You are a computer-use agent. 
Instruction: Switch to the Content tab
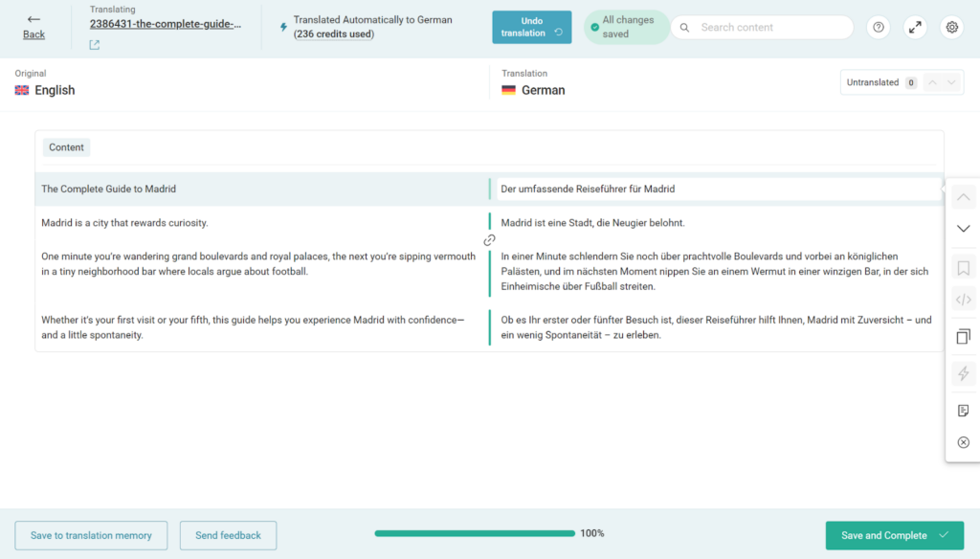65,146
